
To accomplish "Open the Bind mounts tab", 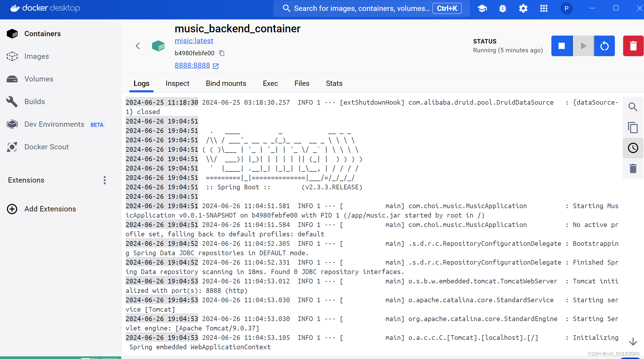I will click(x=226, y=84).
